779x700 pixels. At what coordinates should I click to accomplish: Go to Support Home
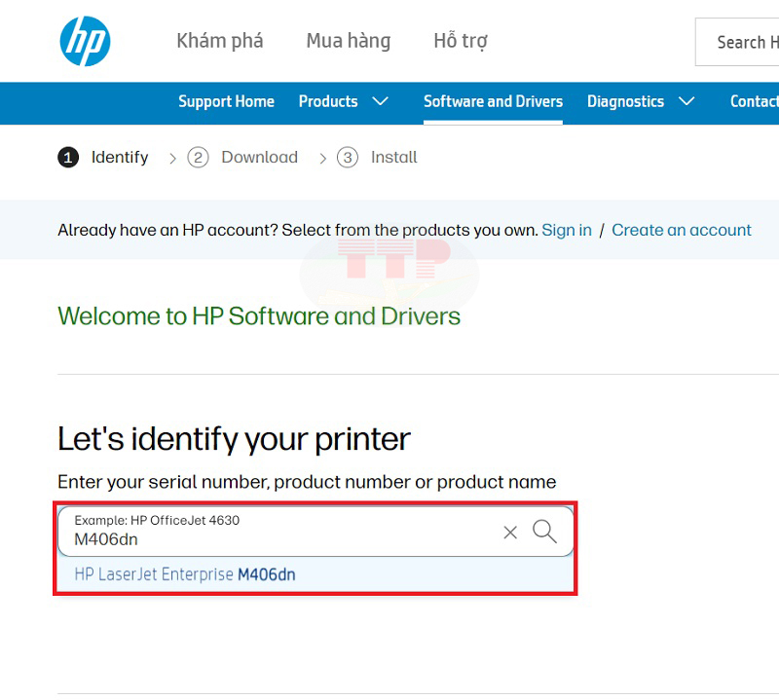click(227, 101)
